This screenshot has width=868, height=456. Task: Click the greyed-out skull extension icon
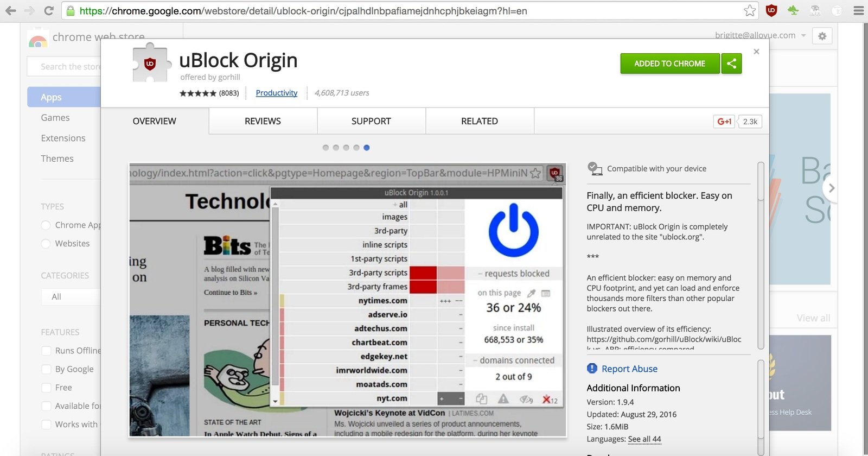pos(815,10)
